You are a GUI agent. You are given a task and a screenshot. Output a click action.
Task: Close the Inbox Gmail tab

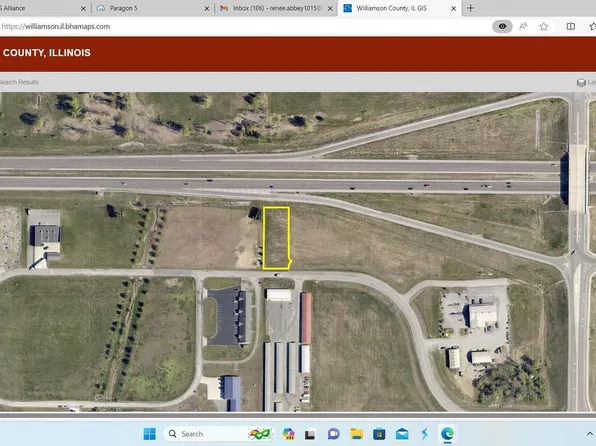point(330,8)
